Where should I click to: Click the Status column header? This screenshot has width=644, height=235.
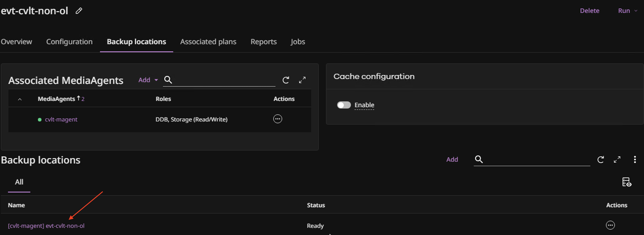tap(316, 205)
